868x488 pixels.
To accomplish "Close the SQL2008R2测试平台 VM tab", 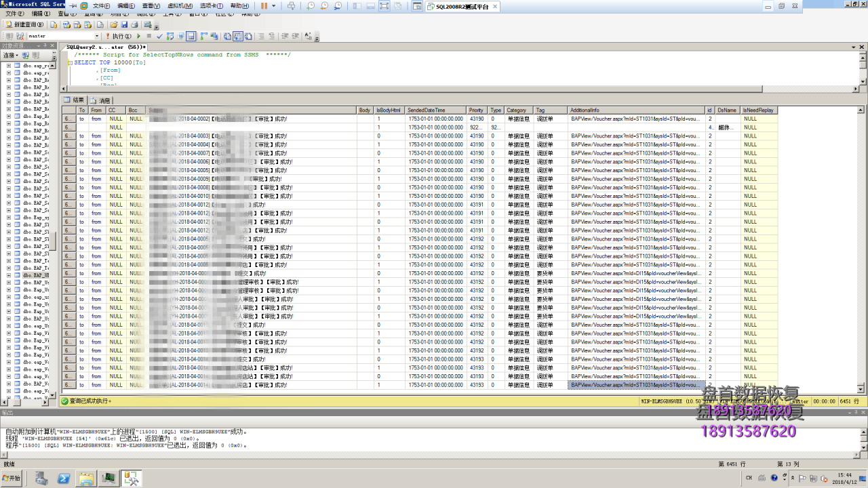I will pos(495,6).
